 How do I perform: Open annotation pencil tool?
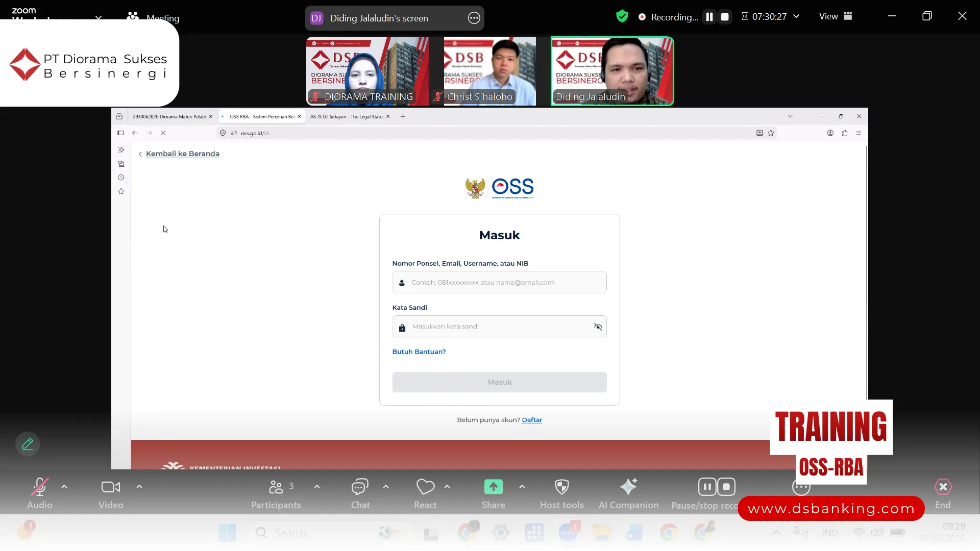tap(28, 444)
